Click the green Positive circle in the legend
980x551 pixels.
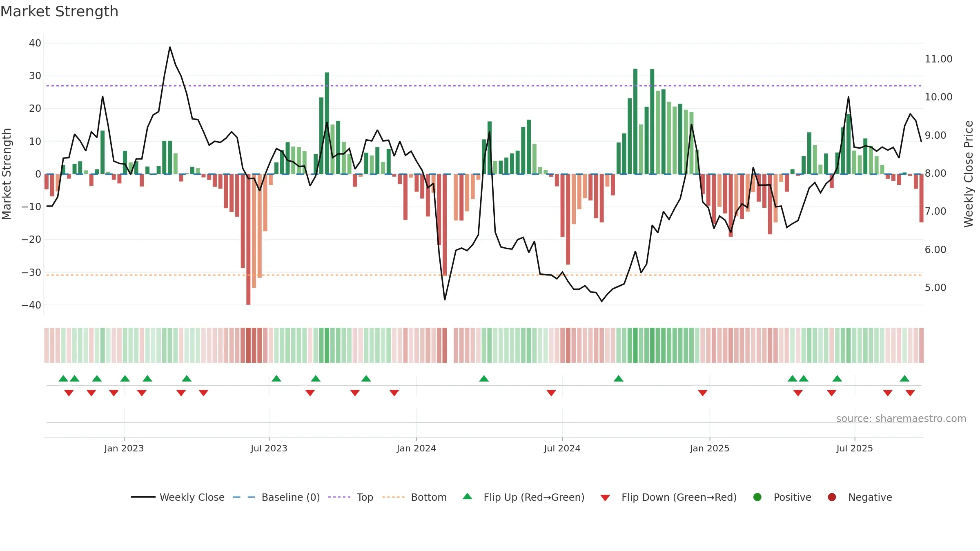point(757,497)
